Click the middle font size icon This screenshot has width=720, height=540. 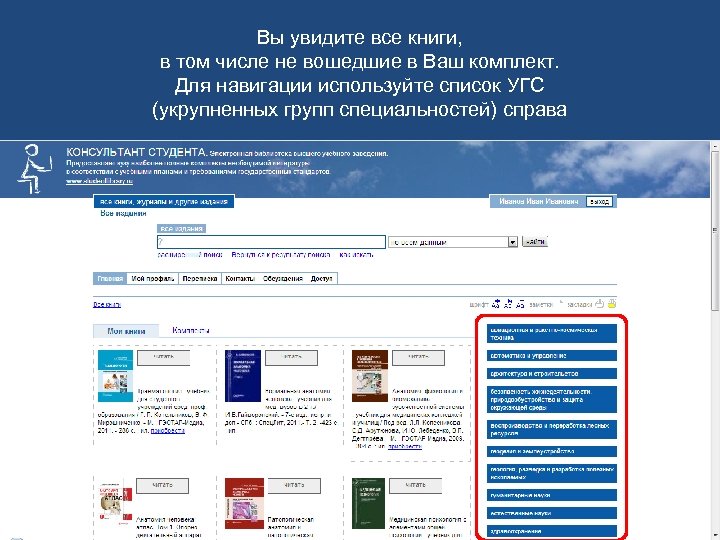[508, 304]
